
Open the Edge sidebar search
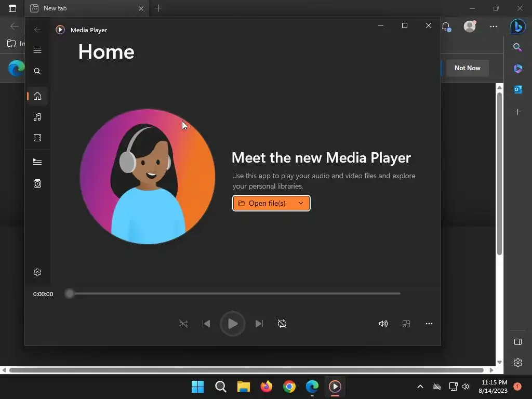pos(517,47)
